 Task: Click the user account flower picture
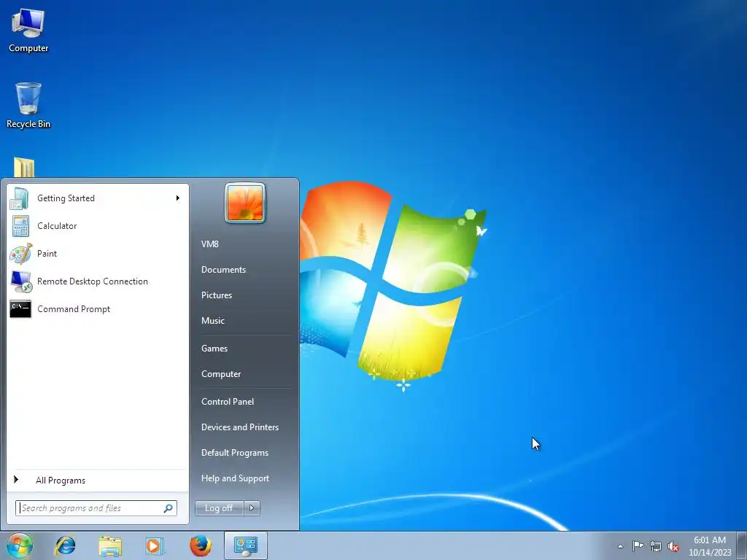pyautogui.click(x=245, y=203)
